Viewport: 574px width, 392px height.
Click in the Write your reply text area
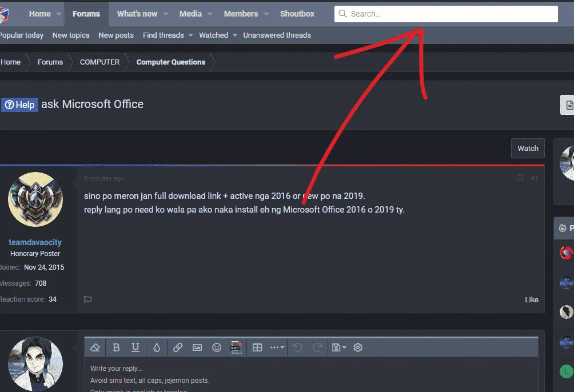click(x=311, y=375)
